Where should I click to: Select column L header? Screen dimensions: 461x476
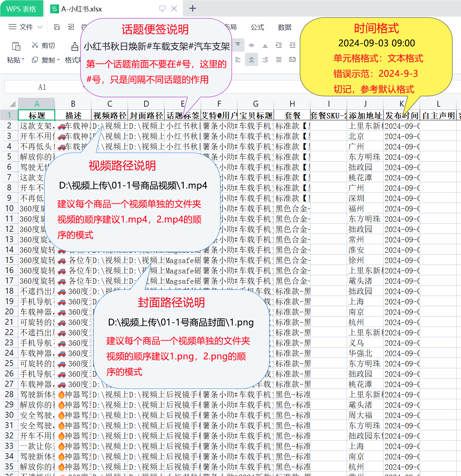438,104
